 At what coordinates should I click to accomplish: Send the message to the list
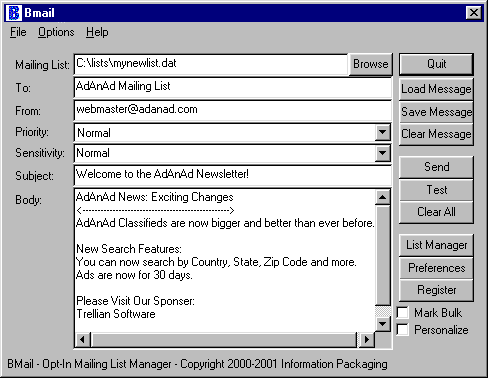[436, 167]
